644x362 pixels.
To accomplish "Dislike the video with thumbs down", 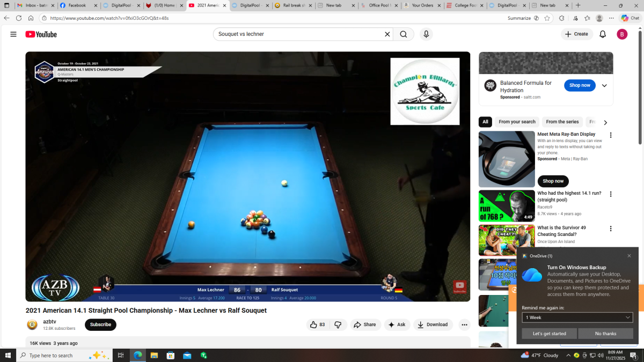I will pos(338,324).
